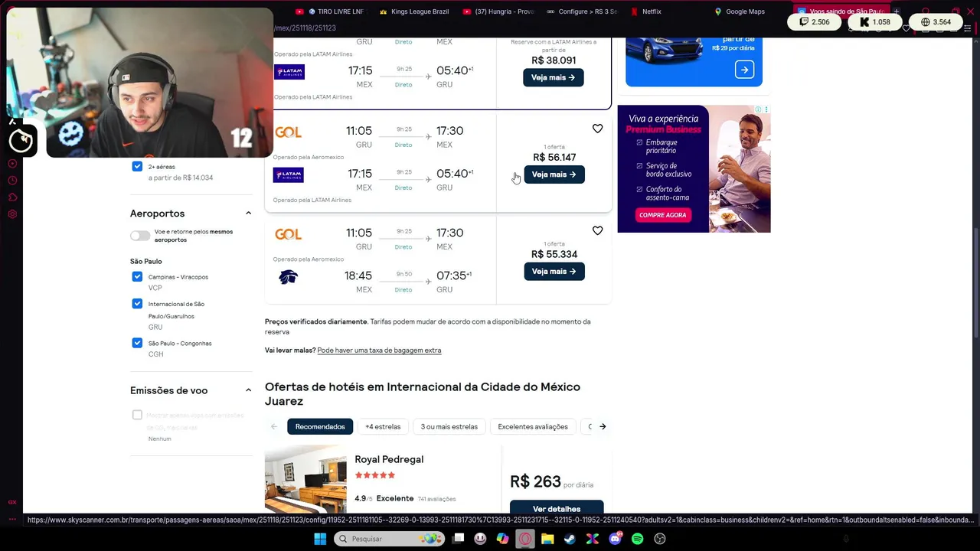Screen dimensions: 980x551
Task: Click Ver detalhes for Royal Pedregal
Action: (557, 507)
